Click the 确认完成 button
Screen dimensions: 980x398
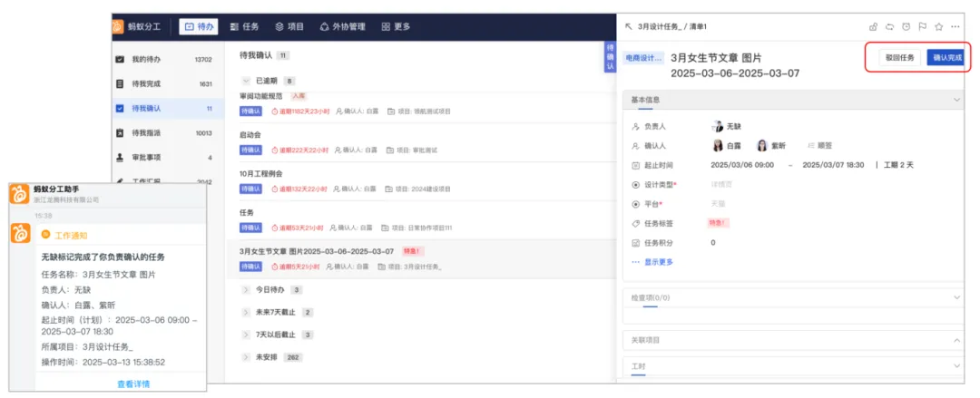tap(946, 57)
